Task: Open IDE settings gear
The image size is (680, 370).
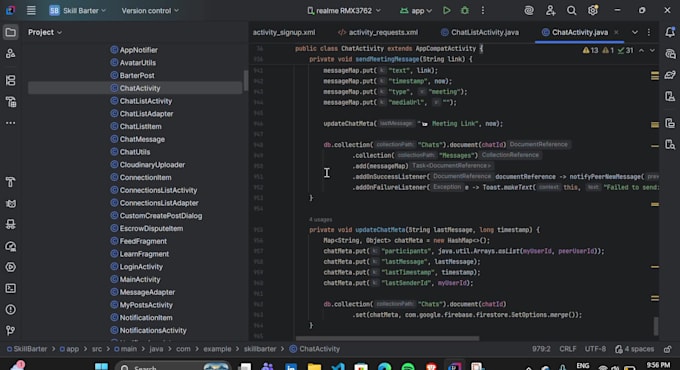Action: pyautogui.click(x=593, y=10)
